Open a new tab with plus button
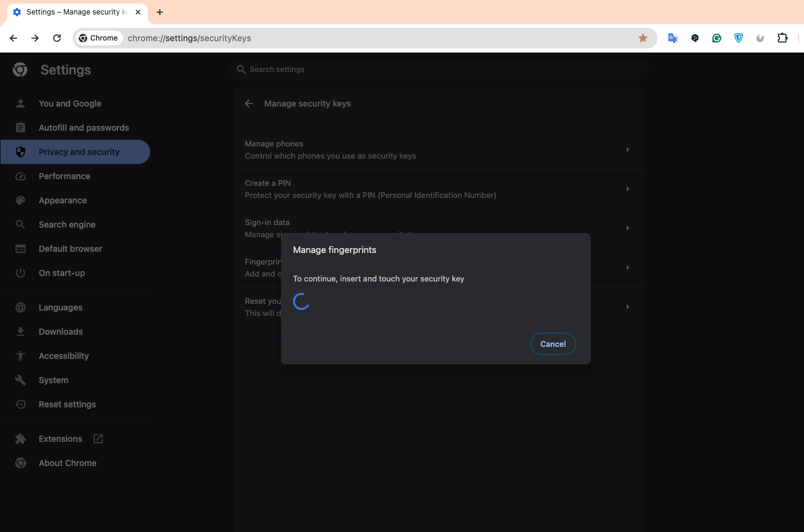The image size is (804, 532). click(160, 12)
